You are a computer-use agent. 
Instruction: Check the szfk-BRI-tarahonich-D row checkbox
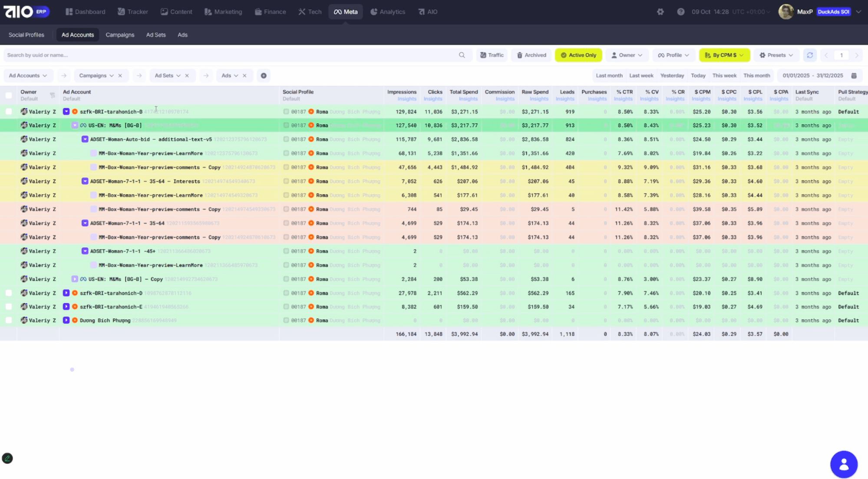click(x=9, y=293)
